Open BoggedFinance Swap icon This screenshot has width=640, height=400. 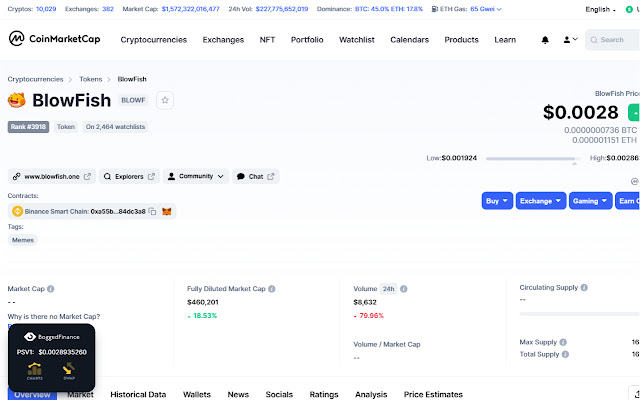69,371
